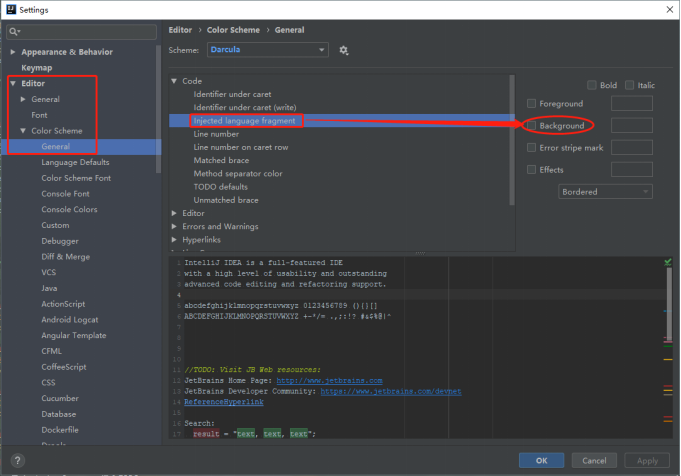Enable the Bold checkbox
Viewport: 681px width, 476px height.
click(x=592, y=85)
